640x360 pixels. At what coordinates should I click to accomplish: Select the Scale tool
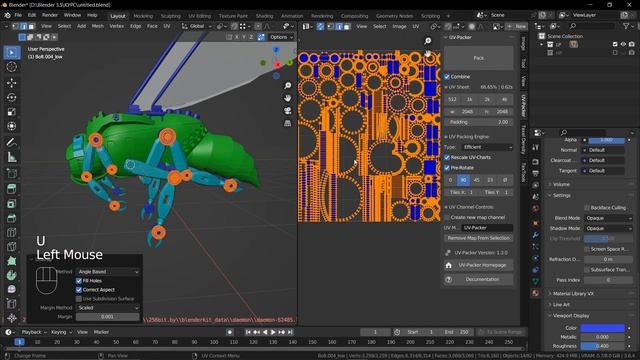[x=11, y=112]
